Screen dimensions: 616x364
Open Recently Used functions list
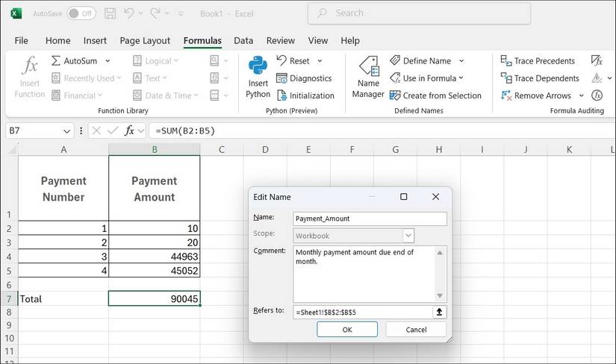pyautogui.click(x=87, y=78)
